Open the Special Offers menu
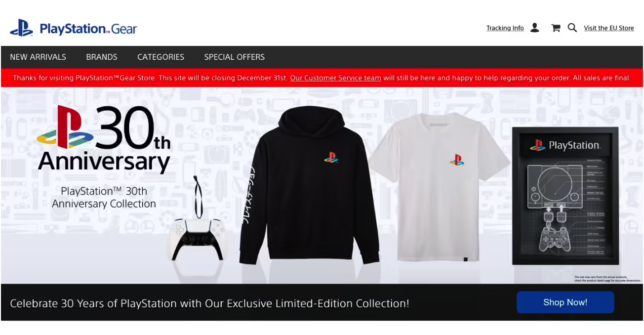This screenshot has height=335, width=644. click(235, 57)
